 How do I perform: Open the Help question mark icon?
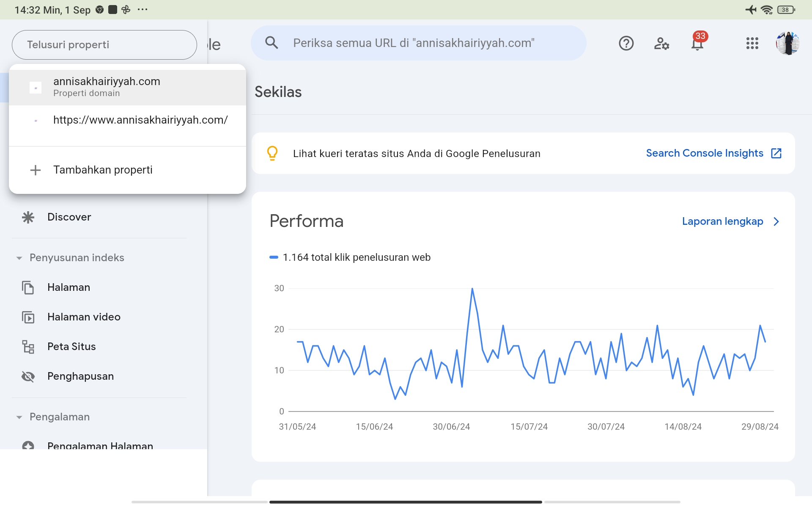tap(626, 43)
